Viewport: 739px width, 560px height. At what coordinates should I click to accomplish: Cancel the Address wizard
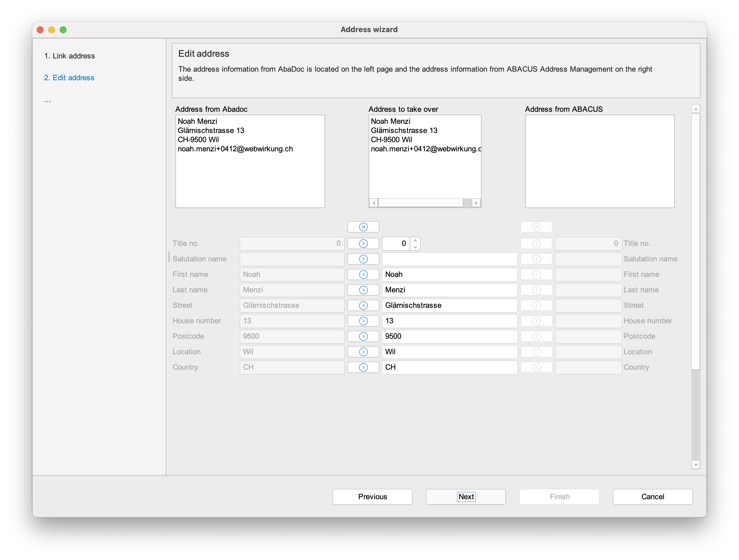pos(652,497)
